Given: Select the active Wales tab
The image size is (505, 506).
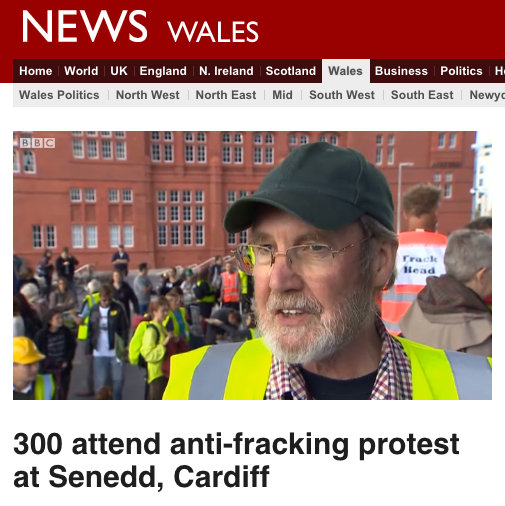Looking at the screenshot, I should coord(346,71).
